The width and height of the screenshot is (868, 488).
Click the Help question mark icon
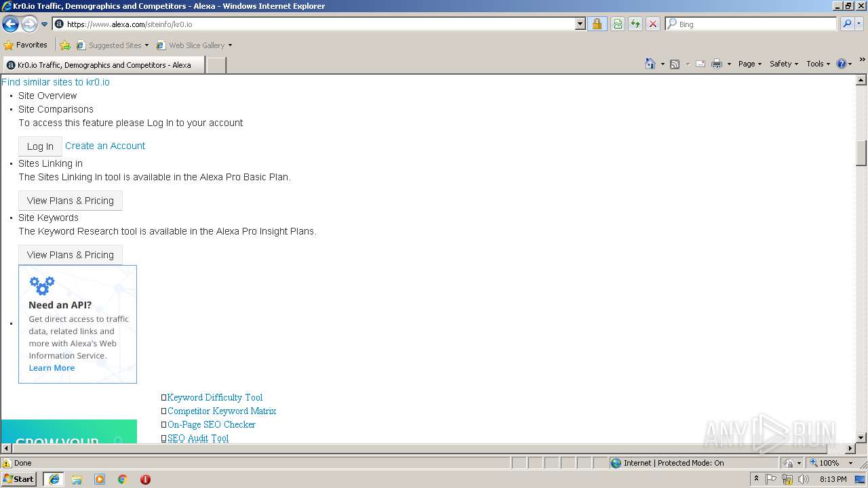click(842, 64)
